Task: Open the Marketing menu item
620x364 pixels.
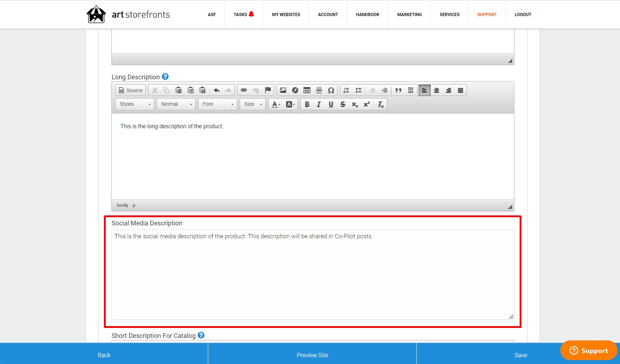Action: coord(409,15)
